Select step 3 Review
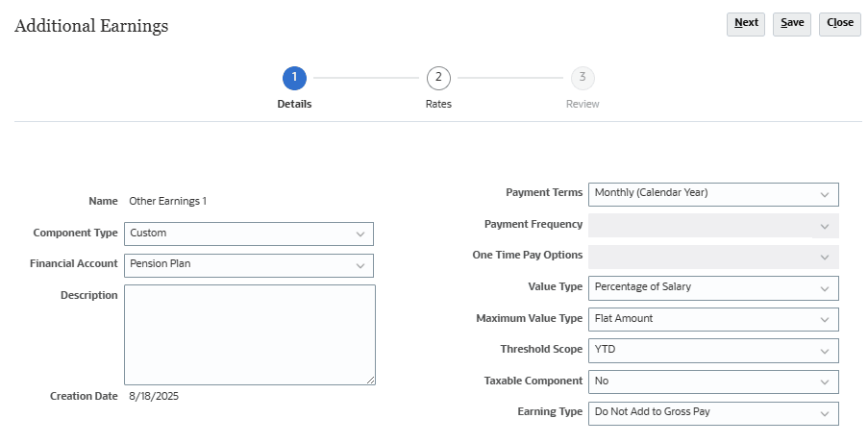The width and height of the screenshot is (868, 443). [583, 78]
